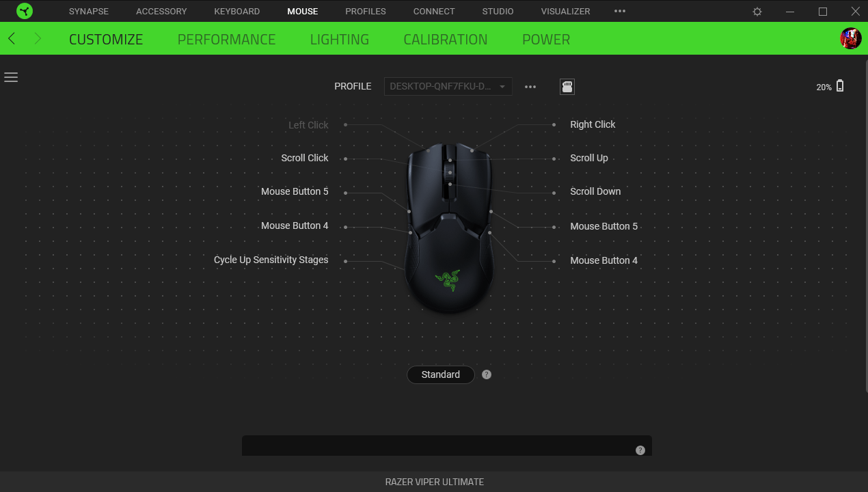Click help icon in bottom panel
This screenshot has width=868, height=492.
pos(640,450)
